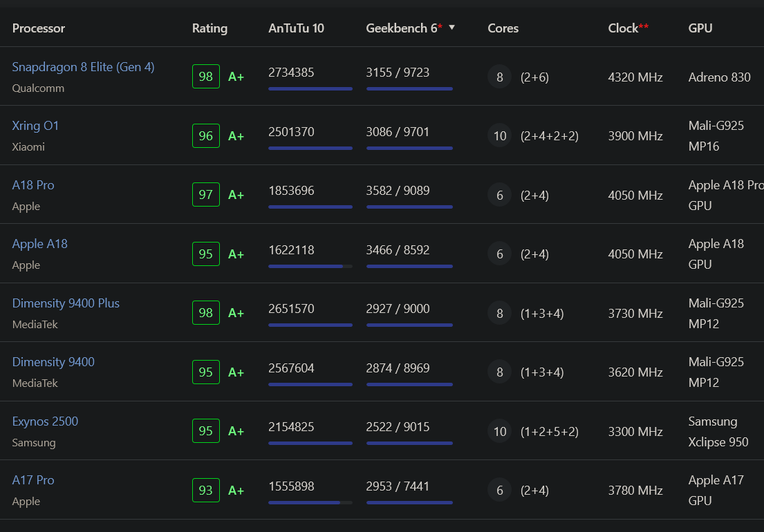
Task: Open Snapdragon 8 Elite (Gen 4) processor link
Action: (84, 67)
